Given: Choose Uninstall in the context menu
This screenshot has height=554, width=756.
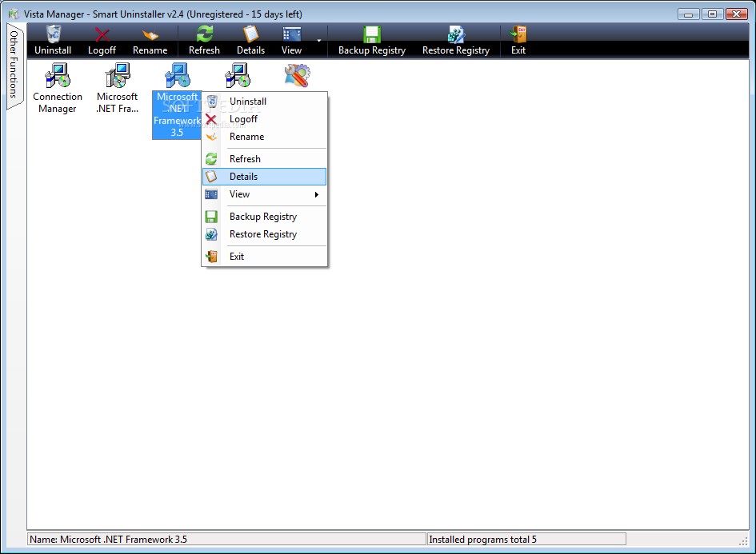Looking at the screenshot, I should click(264, 102).
